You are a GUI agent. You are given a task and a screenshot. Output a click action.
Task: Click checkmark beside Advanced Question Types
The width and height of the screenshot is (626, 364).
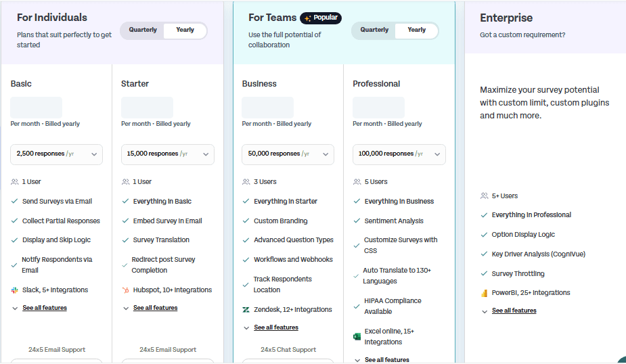coord(246,240)
